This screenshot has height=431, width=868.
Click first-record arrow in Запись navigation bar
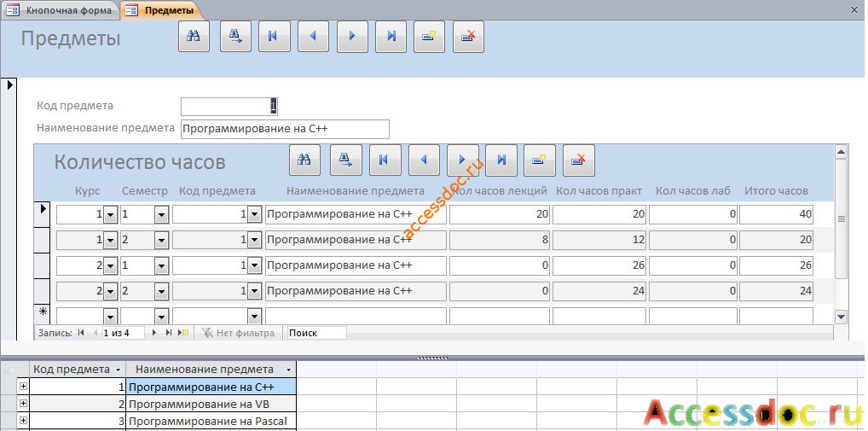point(81,332)
